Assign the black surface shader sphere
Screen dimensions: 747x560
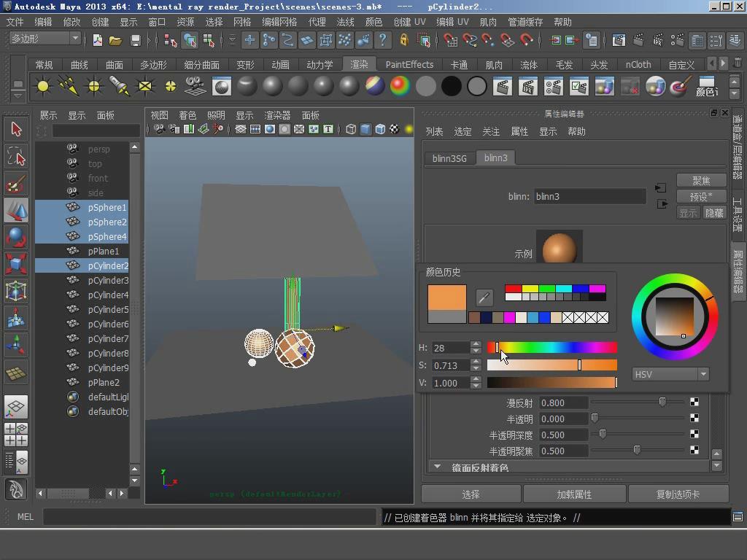coord(451,87)
